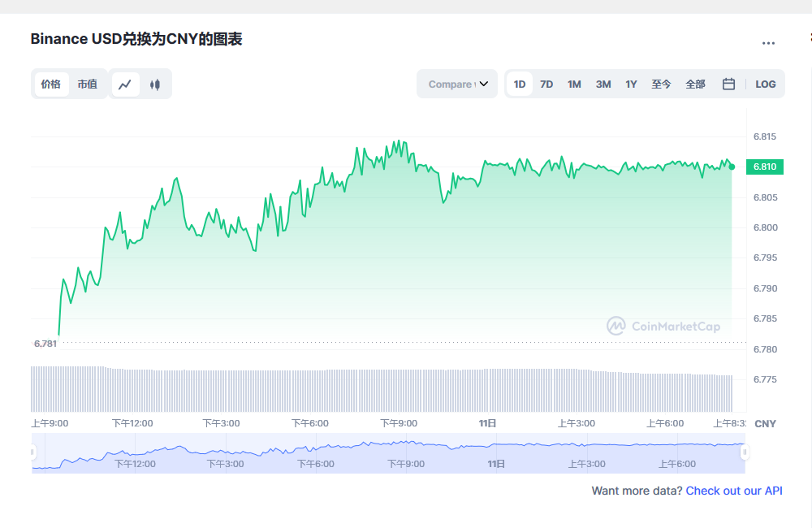Image resolution: width=812 pixels, height=528 pixels.
Task: Click the 11日 label on main x-axis
Action: coord(487,423)
